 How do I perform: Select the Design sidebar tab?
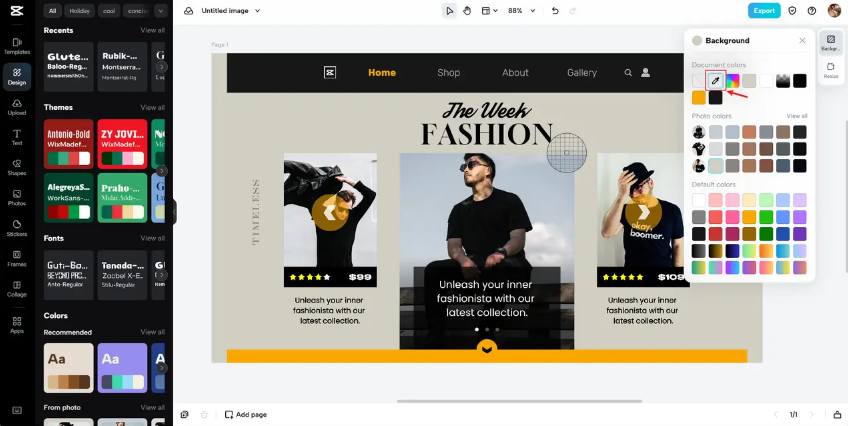17,77
